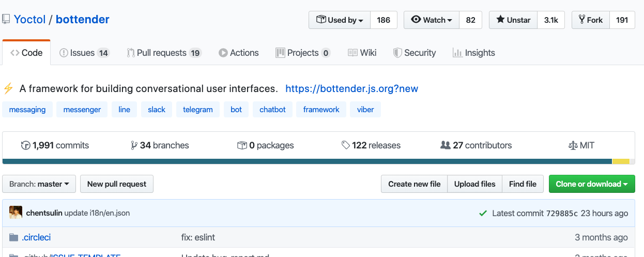Click the Upload files button
The width and height of the screenshot is (644, 257).
(475, 184)
